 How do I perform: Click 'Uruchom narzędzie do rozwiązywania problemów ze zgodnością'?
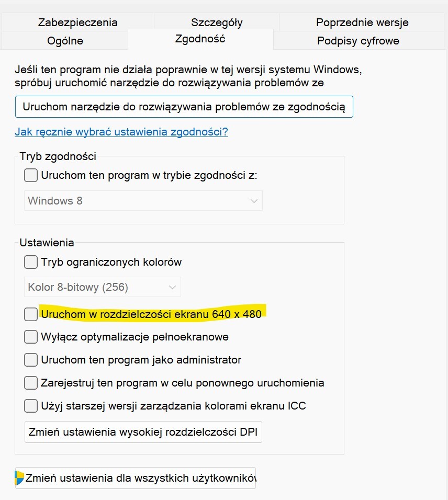pos(184,107)
